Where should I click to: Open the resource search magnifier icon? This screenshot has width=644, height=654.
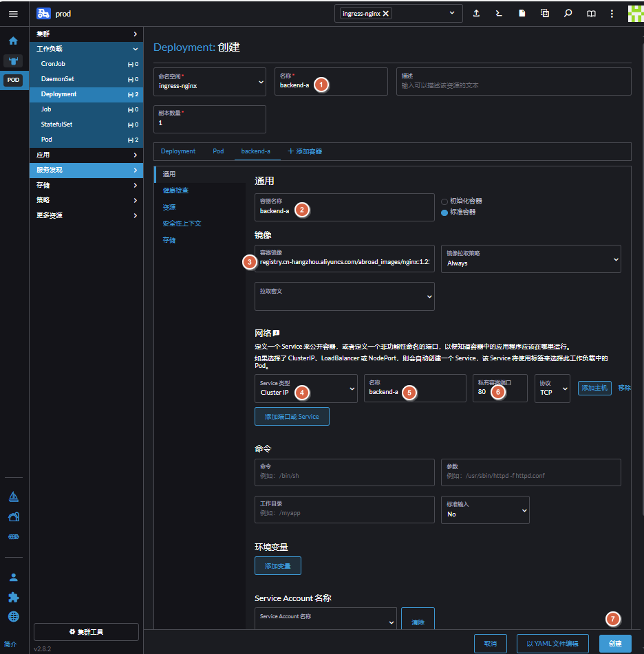point(568,14)
